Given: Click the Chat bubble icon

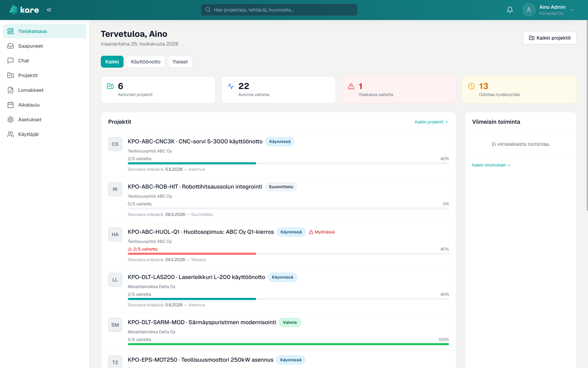Looking at the screenshot, I should 10,61.
